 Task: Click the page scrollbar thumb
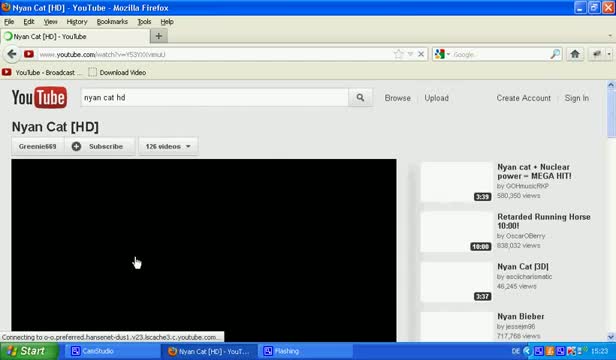611,113
